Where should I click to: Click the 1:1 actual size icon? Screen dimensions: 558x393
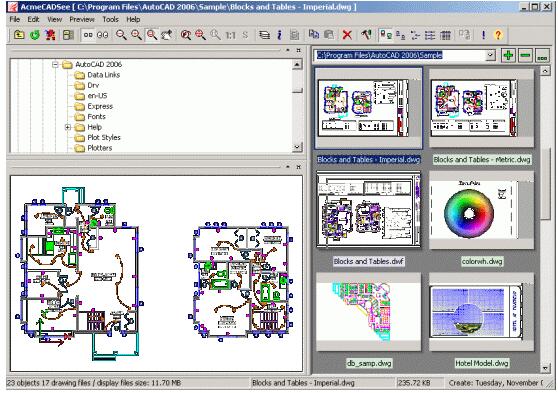[x=230, y=35]
